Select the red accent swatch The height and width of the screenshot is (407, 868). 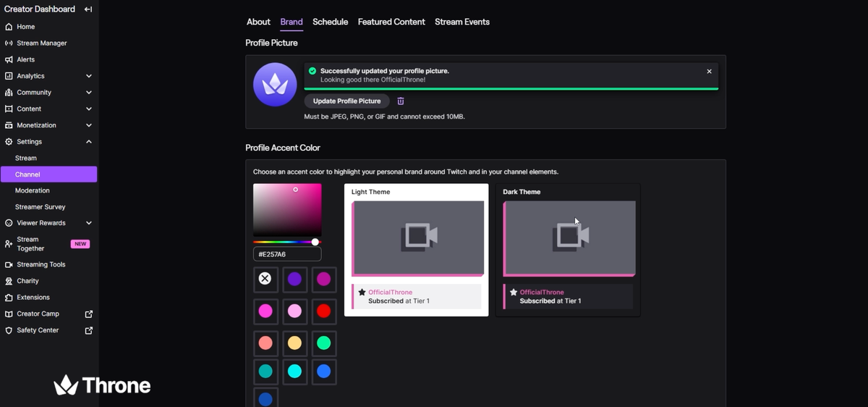point(323,311)
